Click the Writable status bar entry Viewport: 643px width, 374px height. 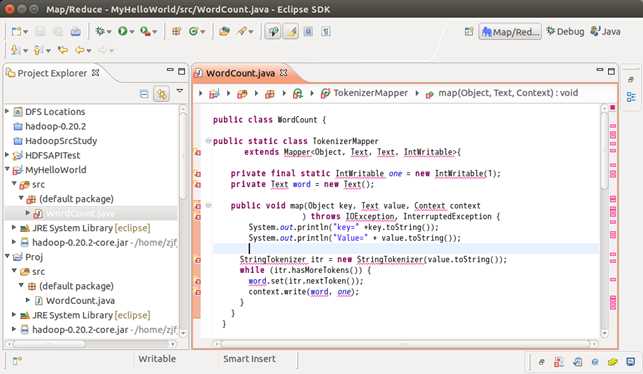point(157,359)
